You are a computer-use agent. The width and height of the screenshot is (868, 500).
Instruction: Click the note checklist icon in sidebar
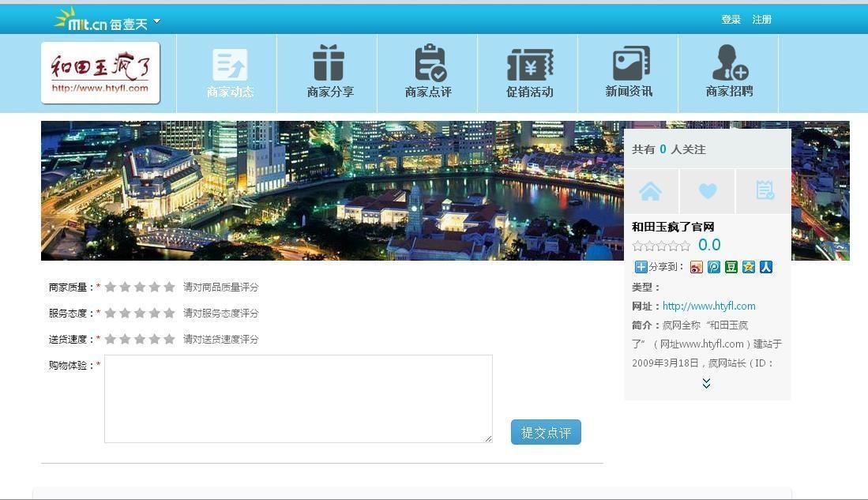tap(764, 191)
